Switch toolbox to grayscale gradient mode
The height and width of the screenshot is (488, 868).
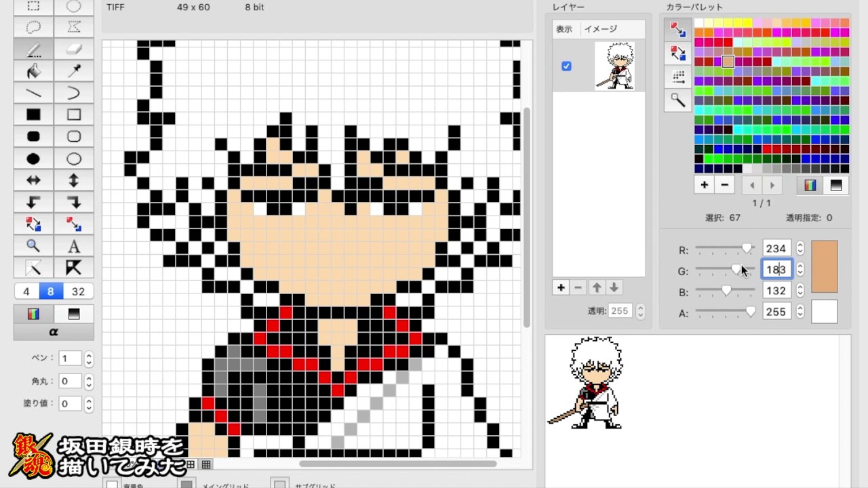74,314
